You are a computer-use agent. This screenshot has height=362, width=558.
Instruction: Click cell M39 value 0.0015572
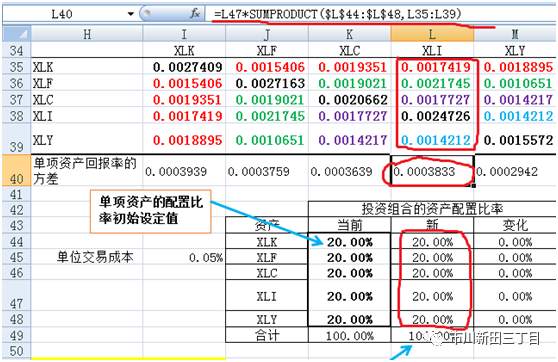(x=518, y=140)
